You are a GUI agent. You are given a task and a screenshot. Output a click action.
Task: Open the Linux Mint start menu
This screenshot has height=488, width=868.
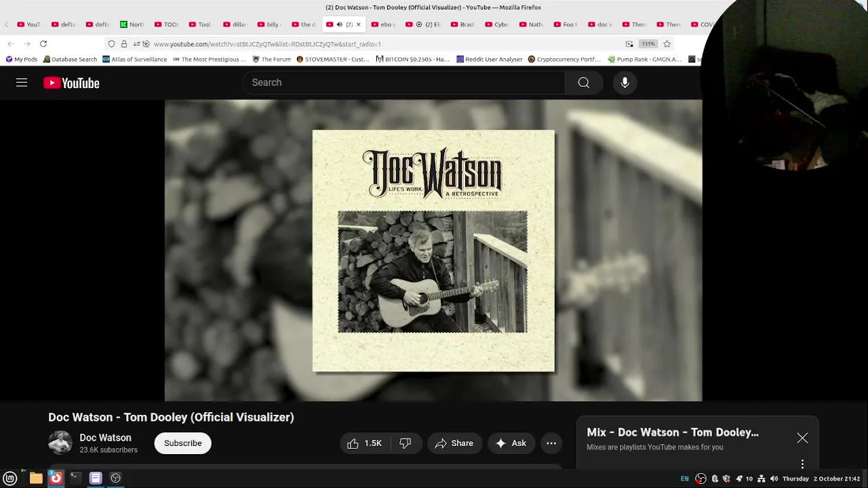10,478
